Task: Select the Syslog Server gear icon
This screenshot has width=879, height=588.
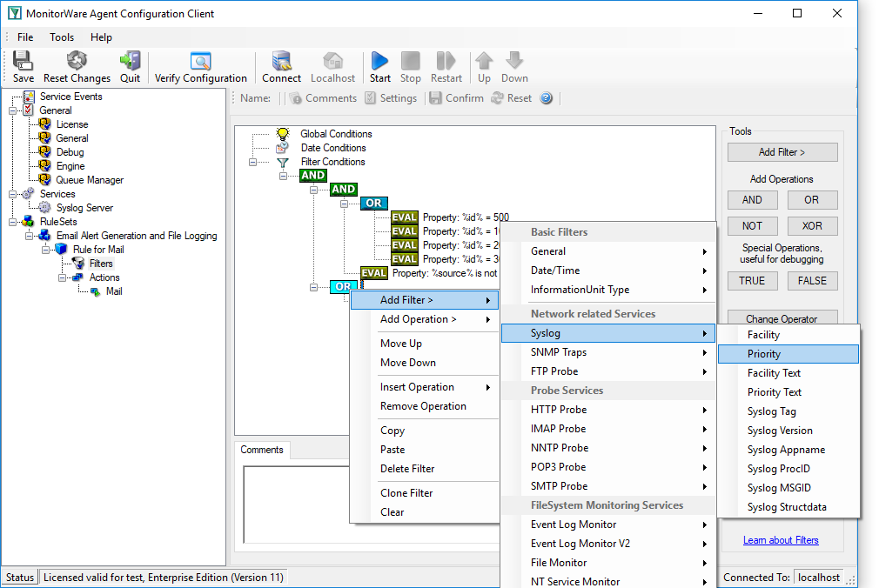Action: pyautogui.click(x=45, y=207)
